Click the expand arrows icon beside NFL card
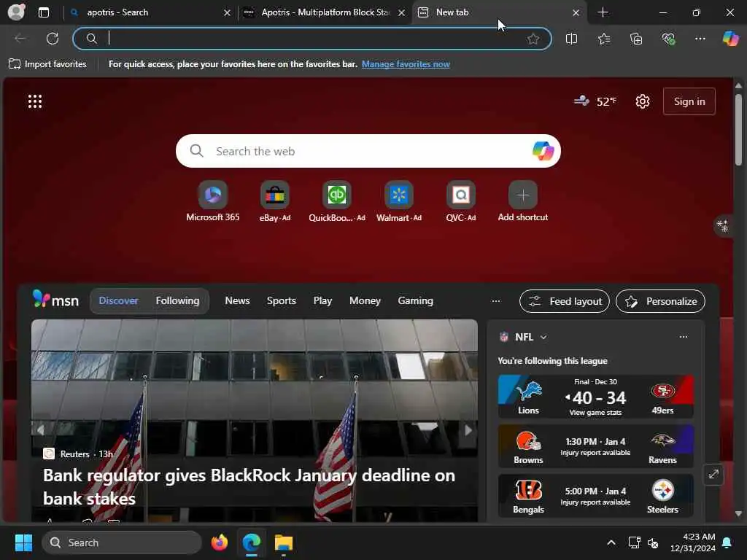This screenshot has height=560, width=747. (x=713, y=474)
